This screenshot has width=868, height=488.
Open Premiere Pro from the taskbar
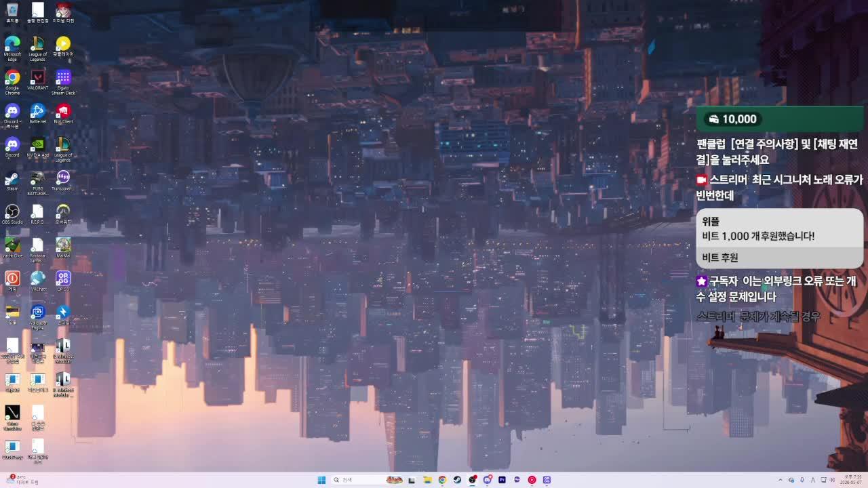(x=502, y=480)
